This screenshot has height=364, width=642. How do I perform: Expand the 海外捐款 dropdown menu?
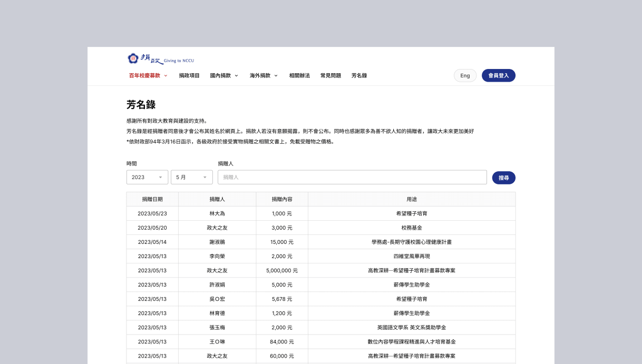(264, 75)
